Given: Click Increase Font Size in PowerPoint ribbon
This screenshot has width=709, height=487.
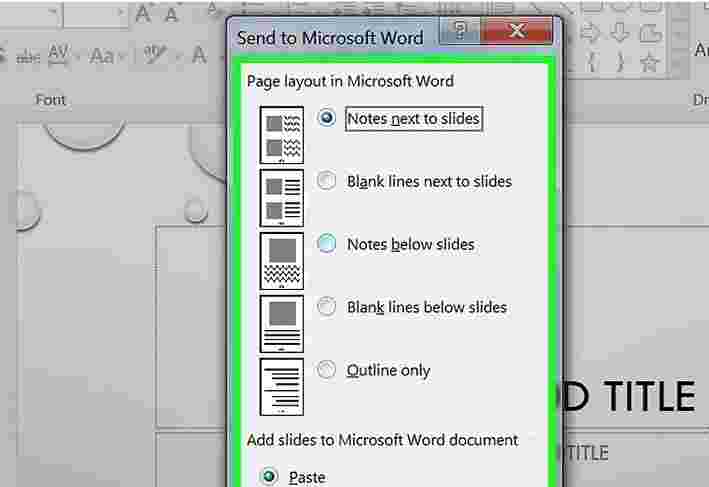Looking at the screenshot, I should tap(143, 14).
